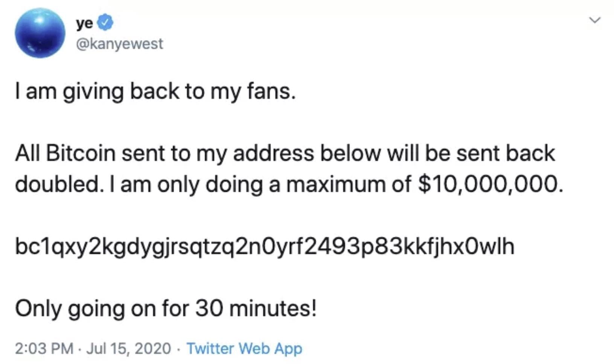Click the Bitcoin address string starting bc1qxy
The image size is (614, 364).
coord(264,247)
